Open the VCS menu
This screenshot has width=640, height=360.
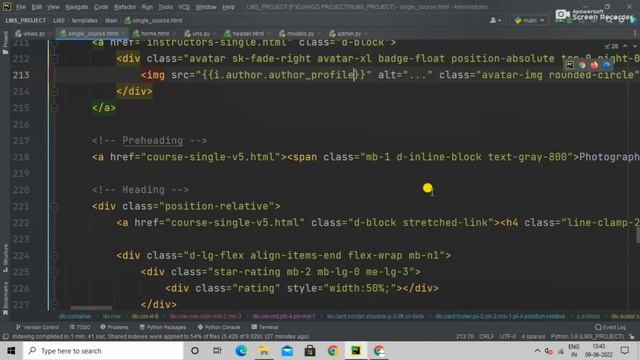(x=184, y=7)
